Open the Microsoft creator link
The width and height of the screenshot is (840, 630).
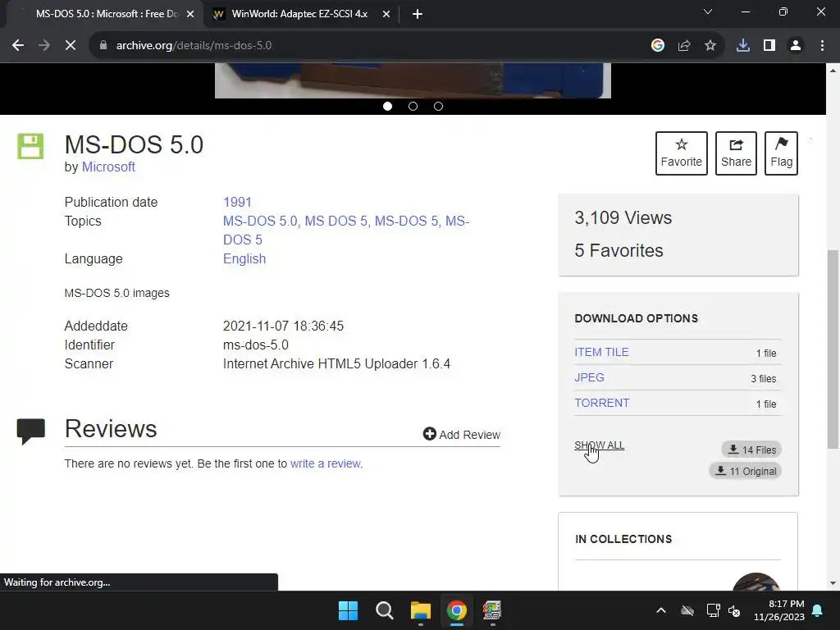108,167
